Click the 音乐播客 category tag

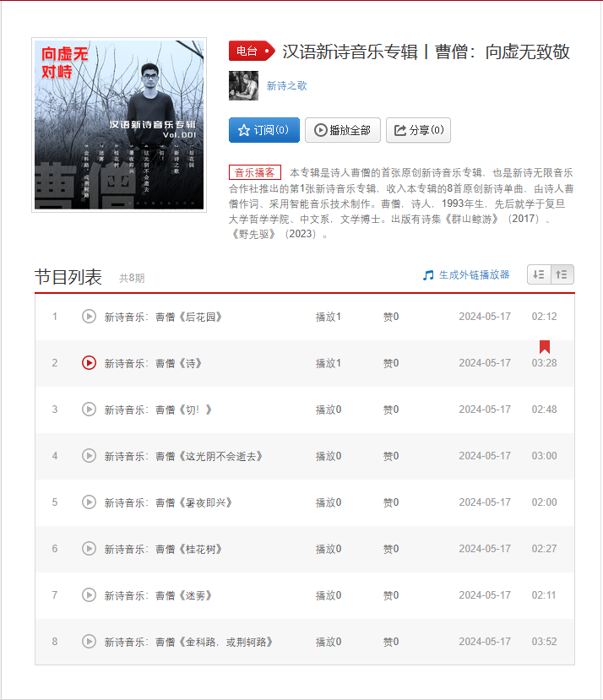point(254,172)
